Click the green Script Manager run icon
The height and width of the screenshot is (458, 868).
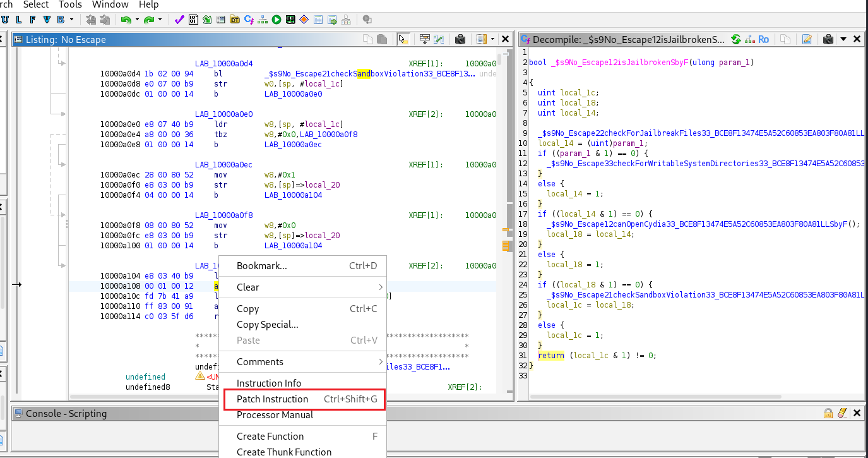coord(276,20)
